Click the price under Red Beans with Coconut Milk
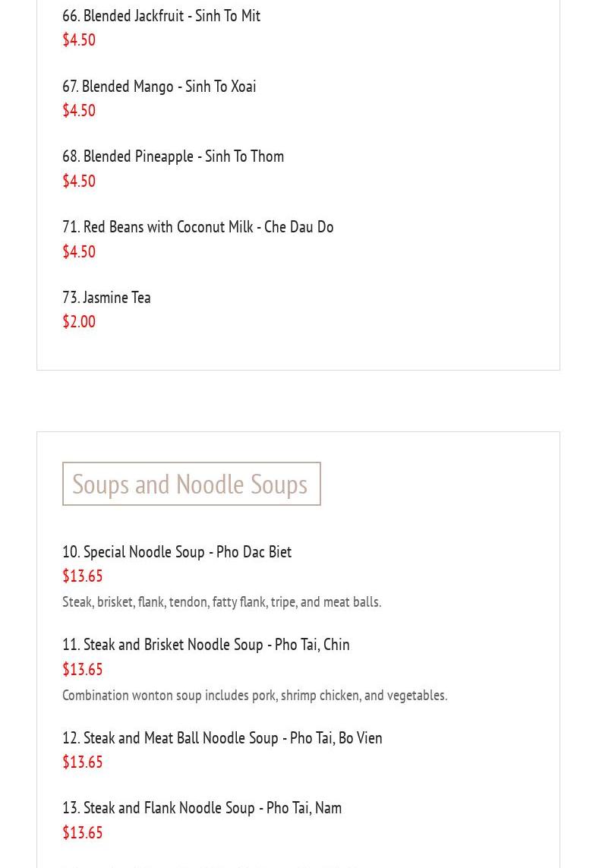 79,252
